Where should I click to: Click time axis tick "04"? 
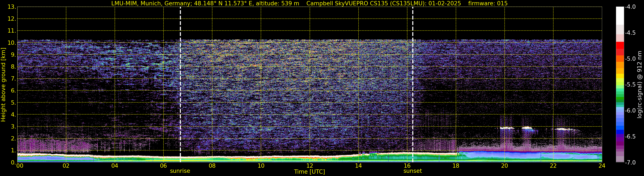(x=114, y=166)
